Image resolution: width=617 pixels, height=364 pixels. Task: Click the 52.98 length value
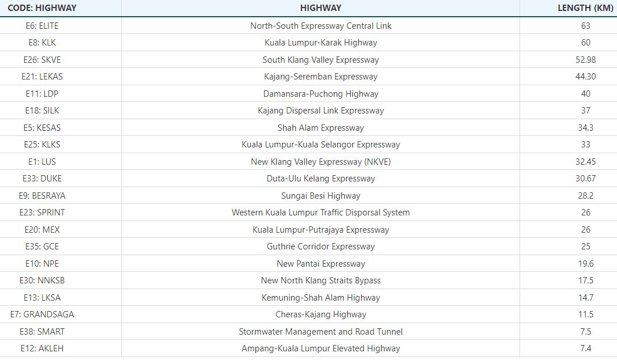pyautogui.click(x=585, y=60)
